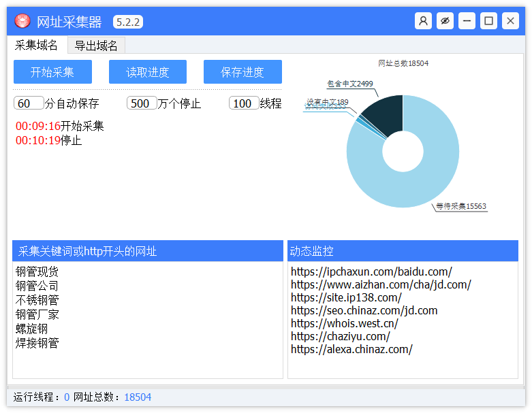
Task: Maximize the window using the square icon
Action: 488,21
